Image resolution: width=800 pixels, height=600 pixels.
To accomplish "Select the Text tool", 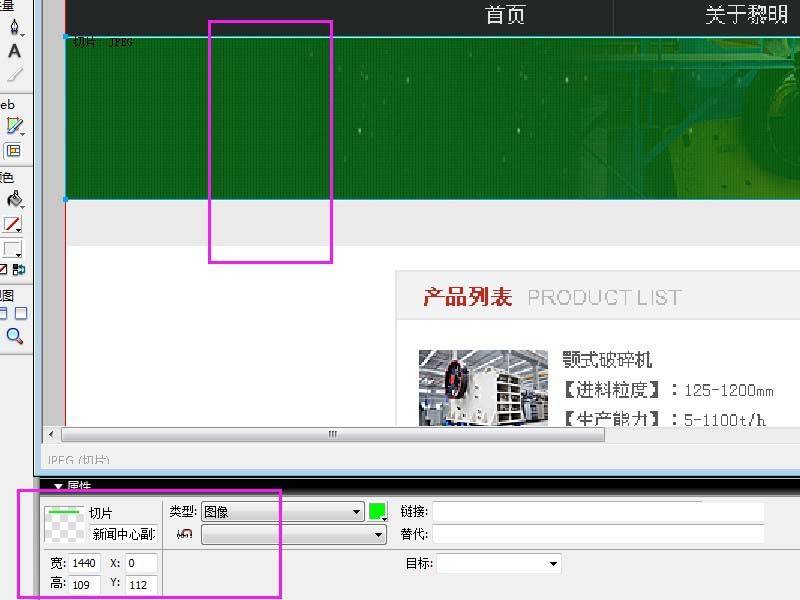I will point(14,51).
